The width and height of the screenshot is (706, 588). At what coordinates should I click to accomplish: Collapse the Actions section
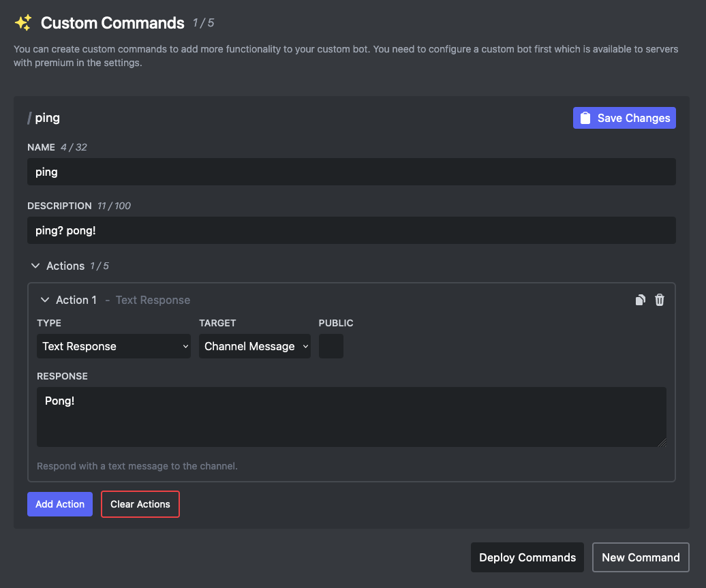35,266
